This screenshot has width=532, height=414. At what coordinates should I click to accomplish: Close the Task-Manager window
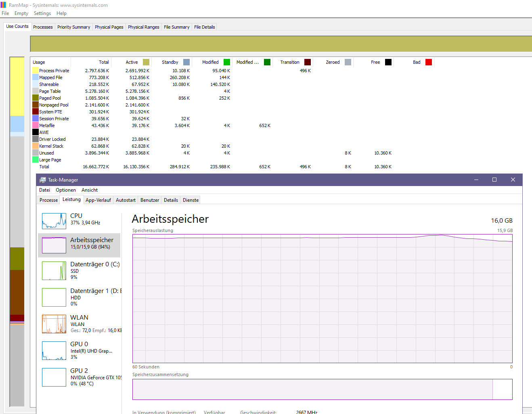pos(513,180)
